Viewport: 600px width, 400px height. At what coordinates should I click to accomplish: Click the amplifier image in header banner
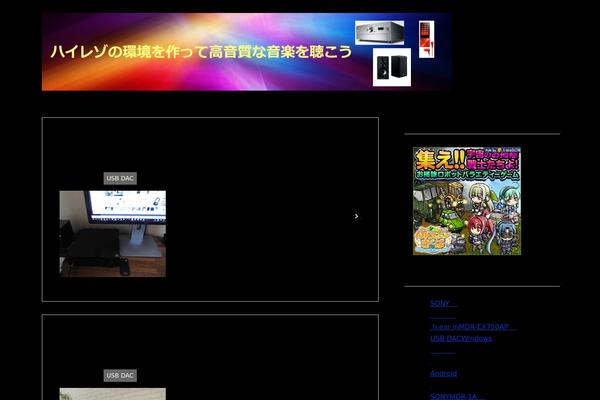pyautogui.click(x=379, y=33)
